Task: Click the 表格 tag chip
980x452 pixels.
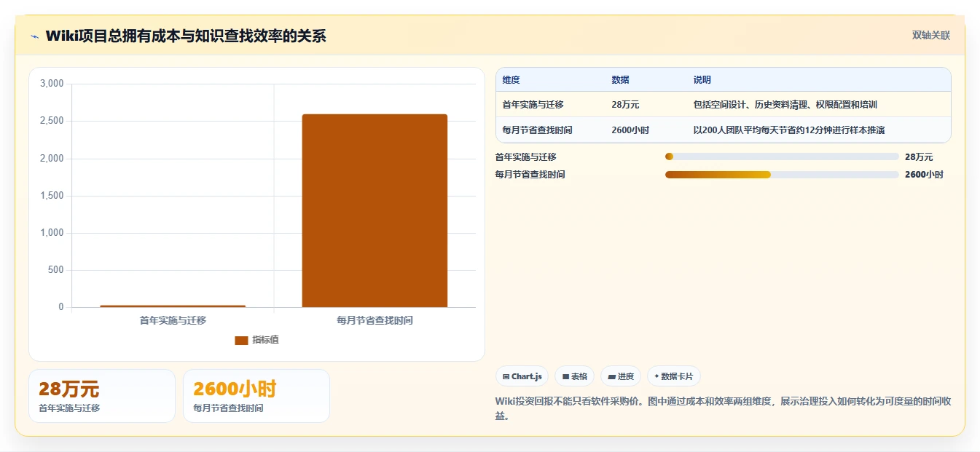Action: (x=574, y=376)
